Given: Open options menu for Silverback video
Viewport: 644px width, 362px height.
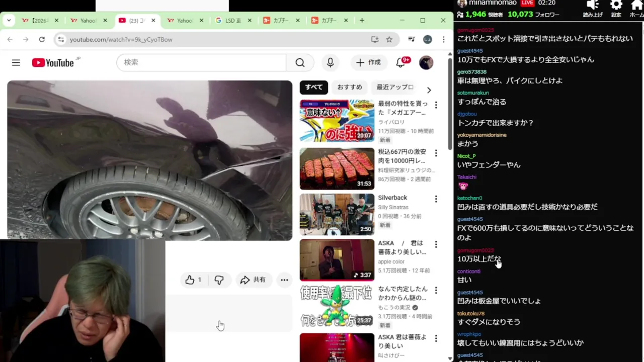Looking at the screenshot, I should pos(436,199).
